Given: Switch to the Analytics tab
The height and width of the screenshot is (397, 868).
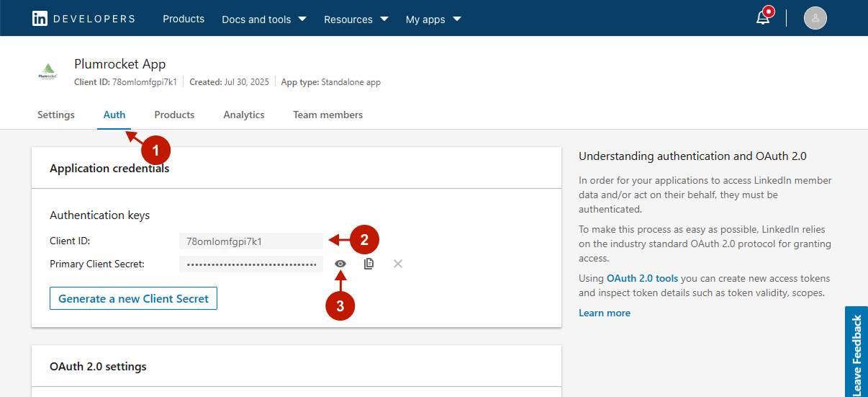Looking at the screenshot, I should pos(244,115).
